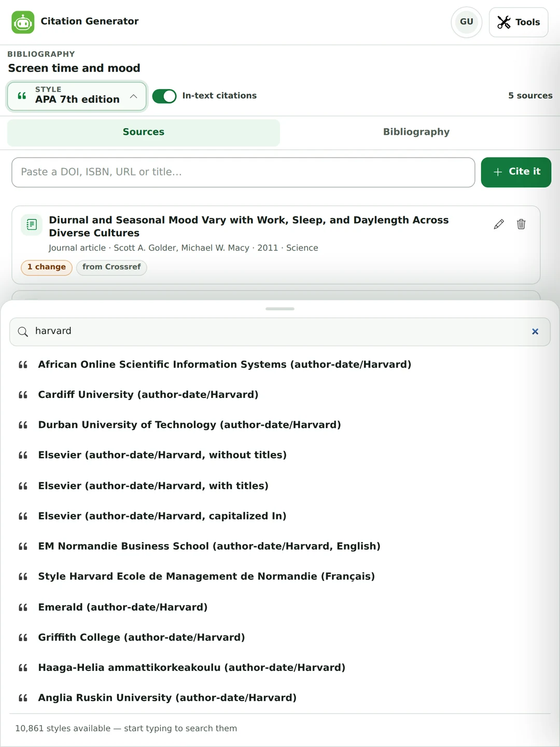Click quote icon beside Elsevier without titles

click(23, 455)
